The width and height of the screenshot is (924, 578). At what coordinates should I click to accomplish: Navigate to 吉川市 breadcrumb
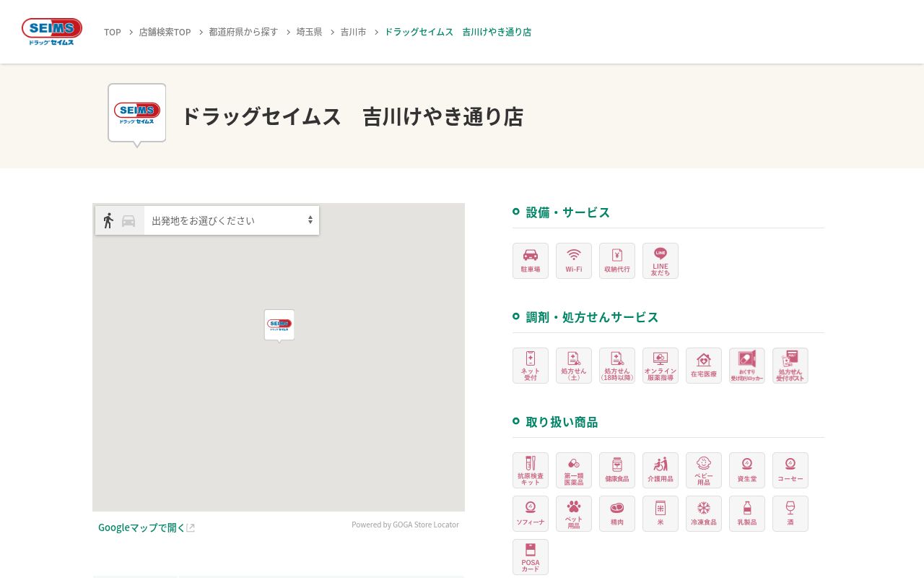353,32
